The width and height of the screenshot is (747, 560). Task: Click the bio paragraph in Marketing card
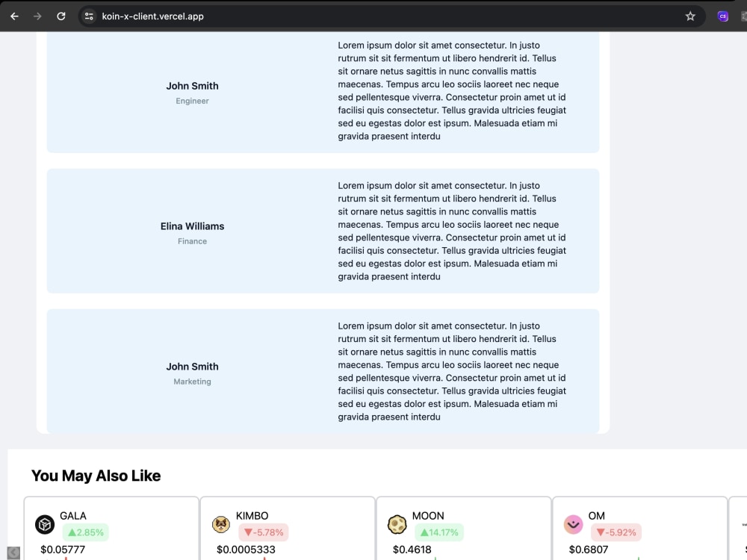pos(452,371)
